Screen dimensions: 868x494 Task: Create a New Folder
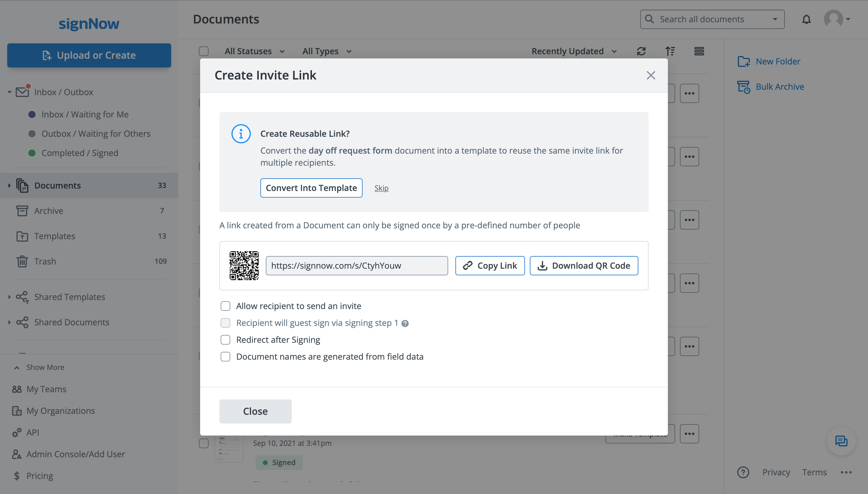pyautogui.click(x=777, y=61)
